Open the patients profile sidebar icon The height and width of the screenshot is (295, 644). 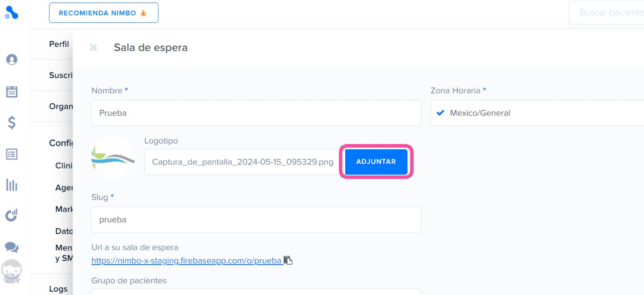tap(12, 59)
